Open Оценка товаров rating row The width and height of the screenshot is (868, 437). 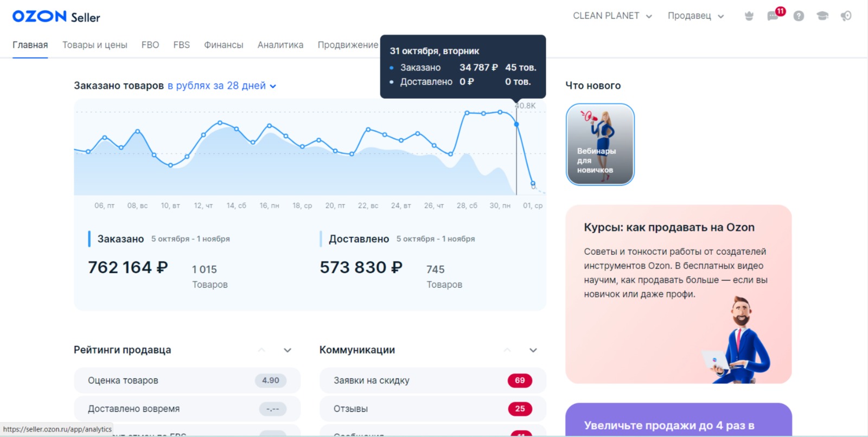(187, 381)
